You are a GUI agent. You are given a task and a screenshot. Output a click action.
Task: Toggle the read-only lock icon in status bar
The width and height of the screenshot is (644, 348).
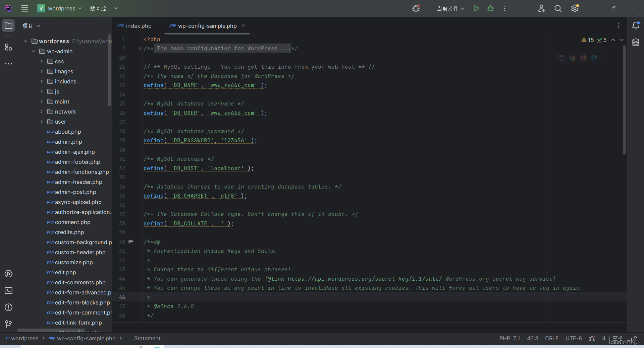pyautogui.click(x=634, y=339)
